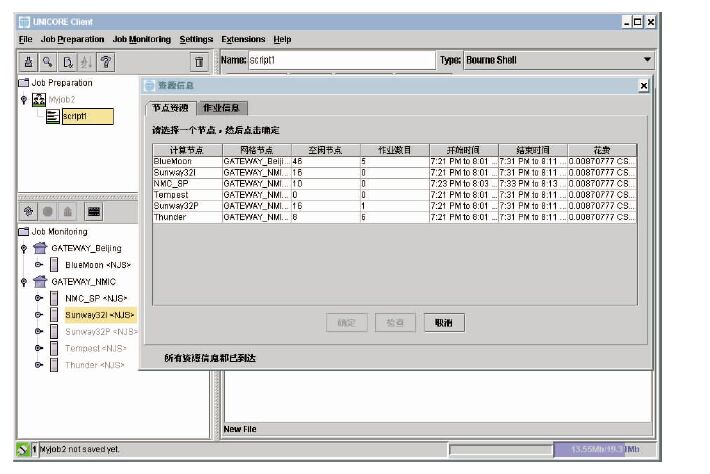Switch to the 作业信息 tab
Viewport: 710px width, 474px height.
click(221, 108)
